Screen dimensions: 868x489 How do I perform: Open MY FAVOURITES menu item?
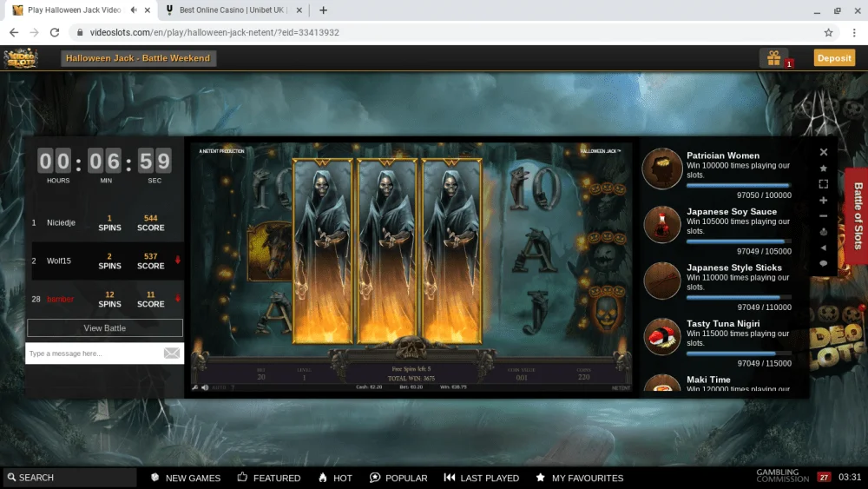(580, 478)
